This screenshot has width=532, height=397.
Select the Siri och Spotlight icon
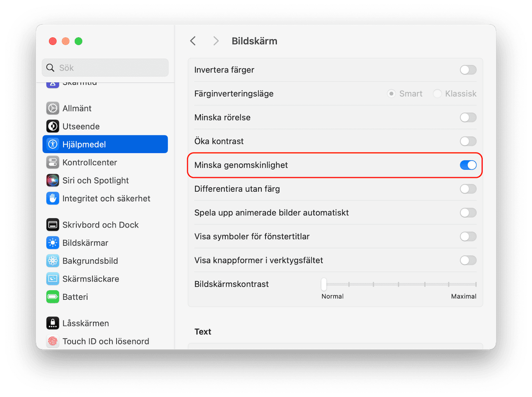(x=52, y=180)
